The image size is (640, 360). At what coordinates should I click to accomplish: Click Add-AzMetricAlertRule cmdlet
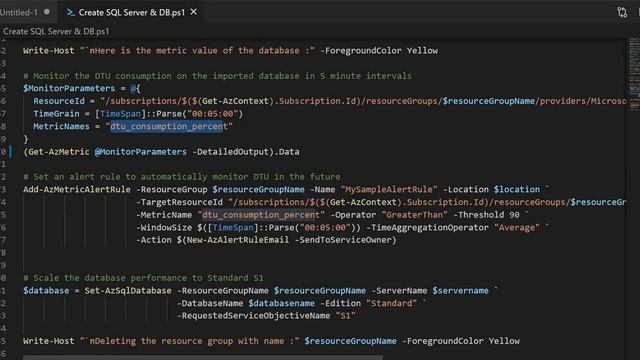(77, 189)
